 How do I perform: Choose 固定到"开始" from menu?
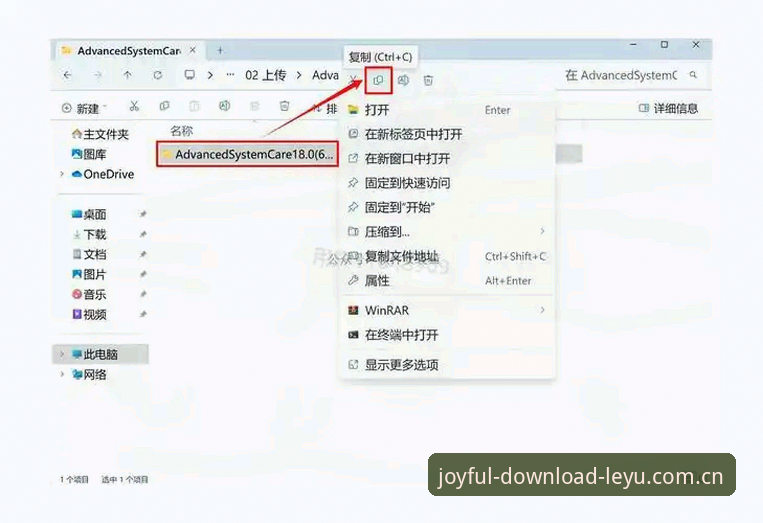(x=447, y=207)
